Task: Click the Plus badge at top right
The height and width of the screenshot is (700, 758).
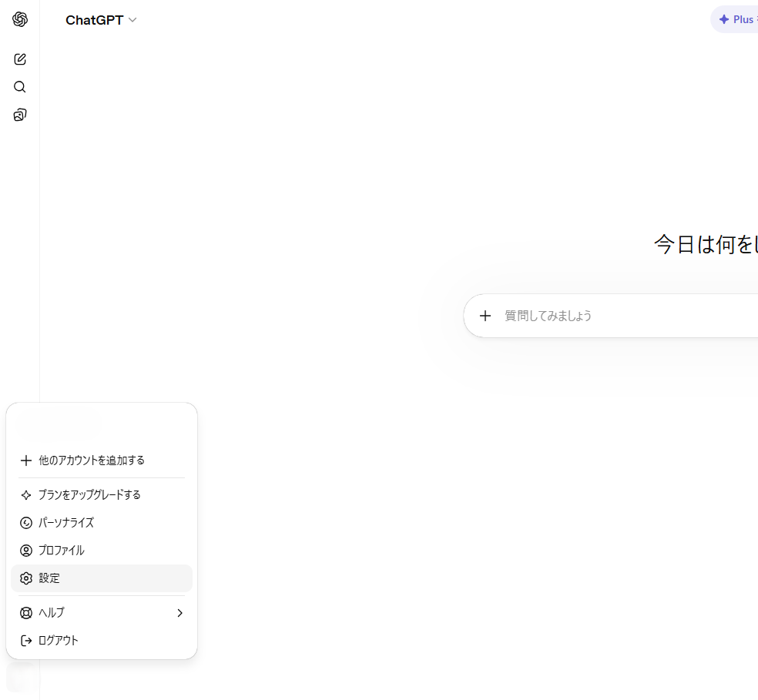Action: [736, 20]
